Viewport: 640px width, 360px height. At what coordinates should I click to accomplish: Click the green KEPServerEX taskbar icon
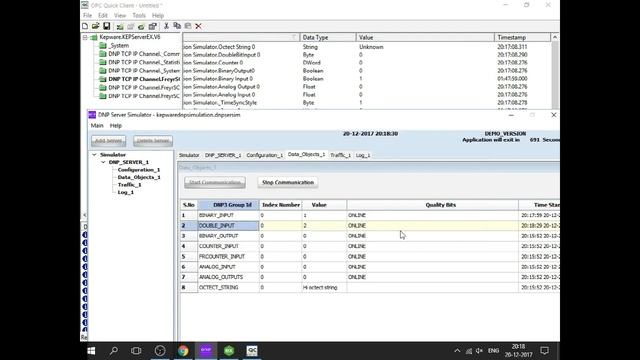(229, 351)
